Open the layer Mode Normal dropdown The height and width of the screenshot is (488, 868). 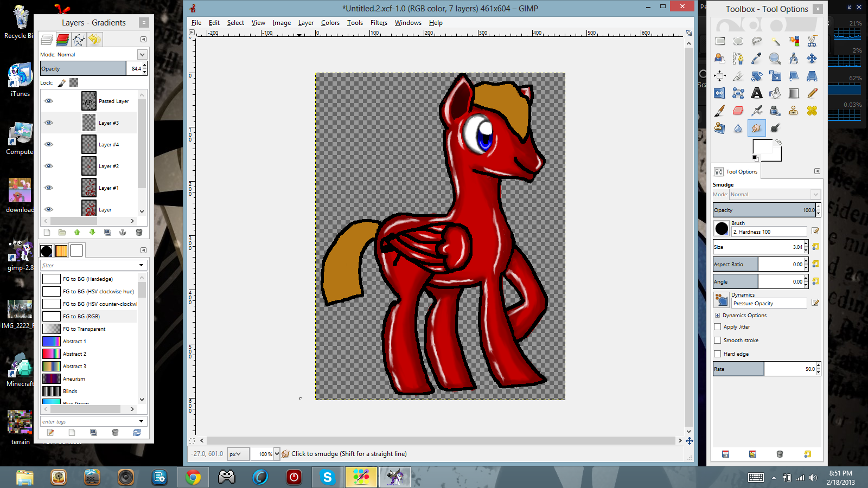tap(142, 54)
